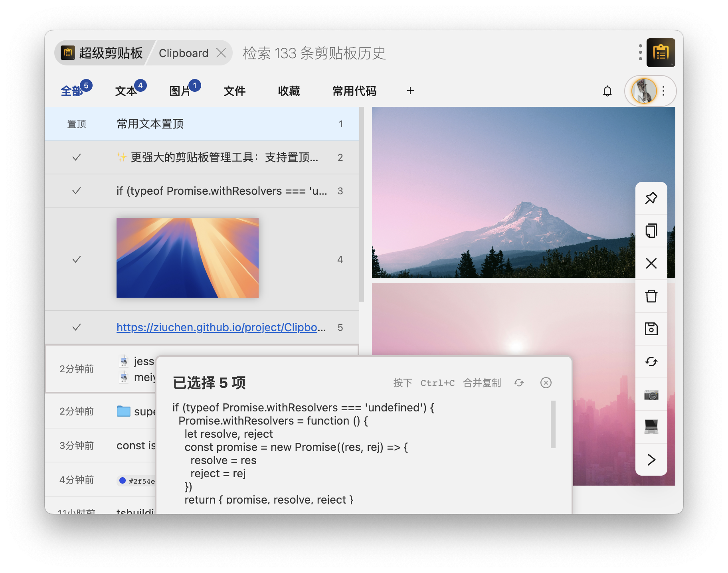Open the three-dot menu beside the clipboard logo
Viewport: 728px width, 573px height.
(x=640, y=52)
